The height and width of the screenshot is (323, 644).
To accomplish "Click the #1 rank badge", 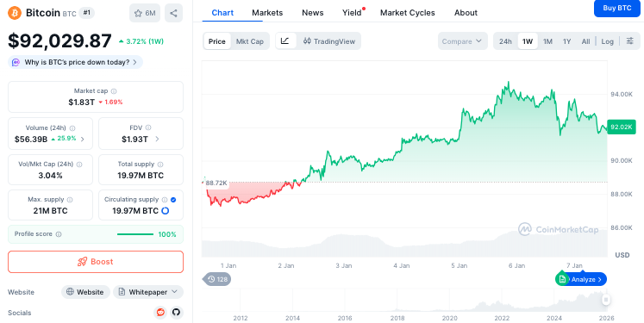I will click(x=87, y=13).
